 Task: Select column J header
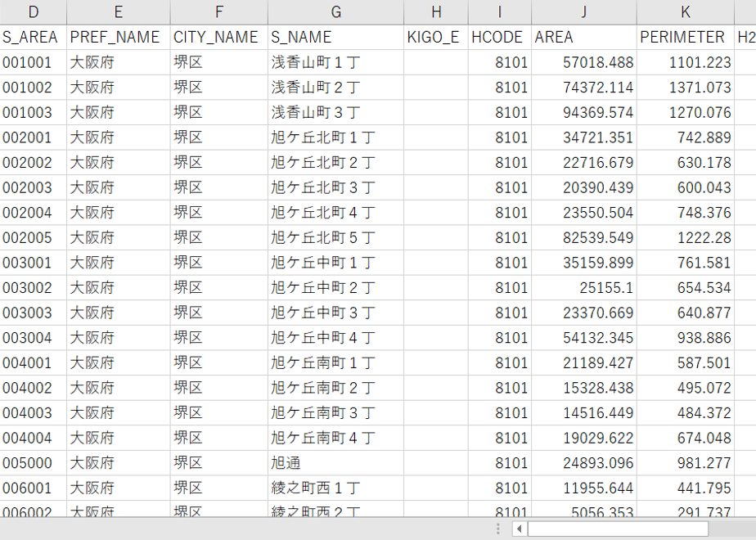pos(584,12)
